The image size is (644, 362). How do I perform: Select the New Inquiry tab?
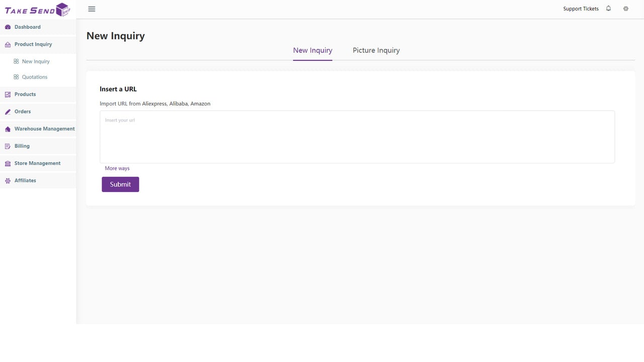click(x=312, y=50)
